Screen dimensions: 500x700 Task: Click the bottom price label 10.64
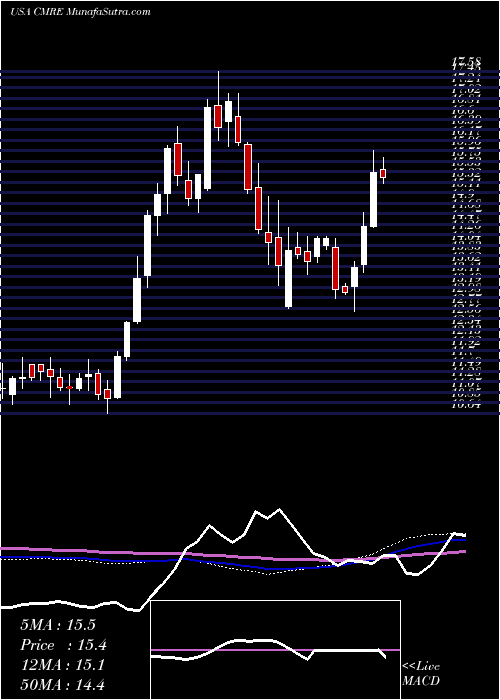466,405
